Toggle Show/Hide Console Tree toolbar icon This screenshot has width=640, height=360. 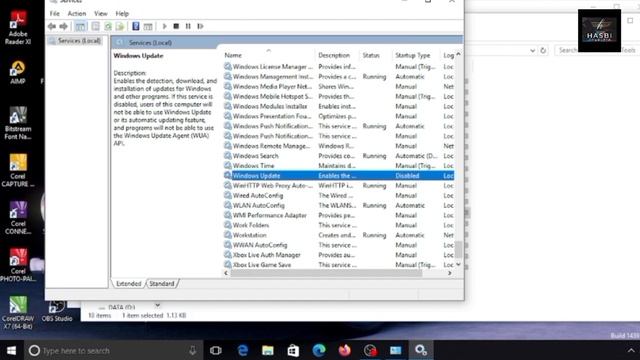80,27
